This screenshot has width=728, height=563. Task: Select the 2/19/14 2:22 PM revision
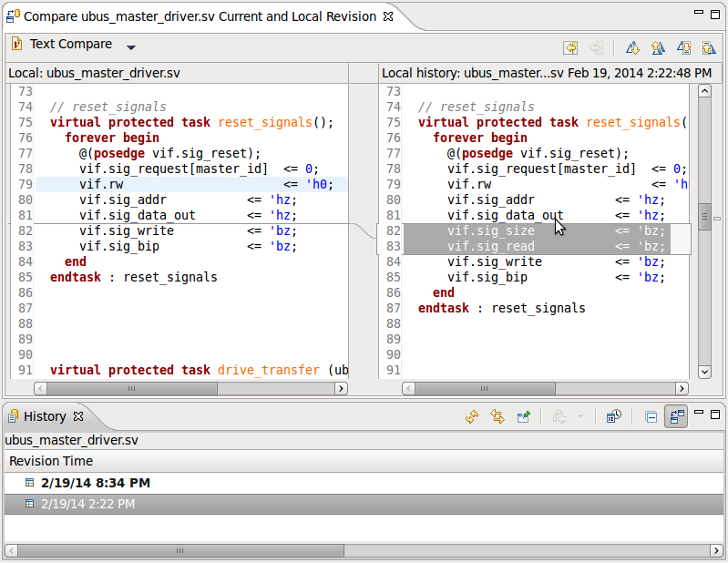coord(87,504)
